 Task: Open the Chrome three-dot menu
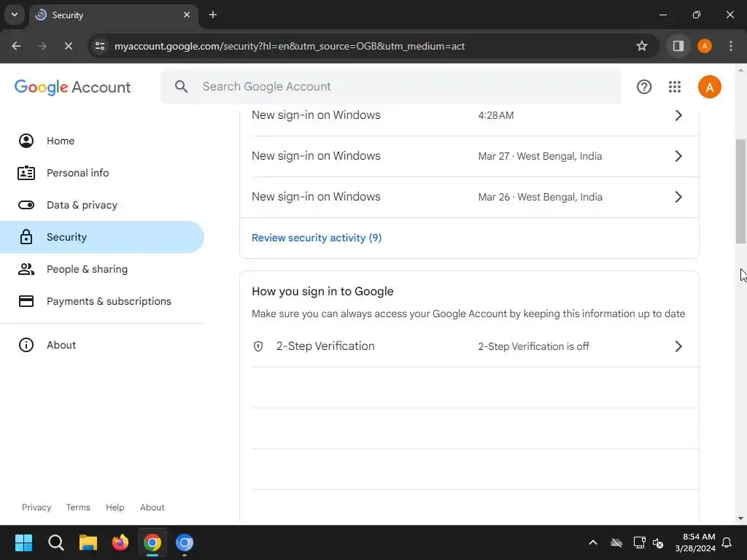tap(731, 46)
